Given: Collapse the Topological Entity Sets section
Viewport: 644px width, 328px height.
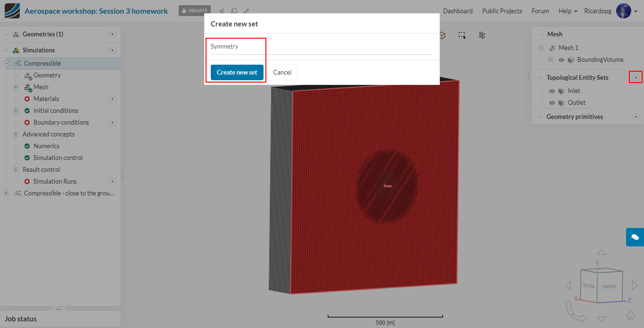Looking at the screenshot, I should click(x=541, y=78).
